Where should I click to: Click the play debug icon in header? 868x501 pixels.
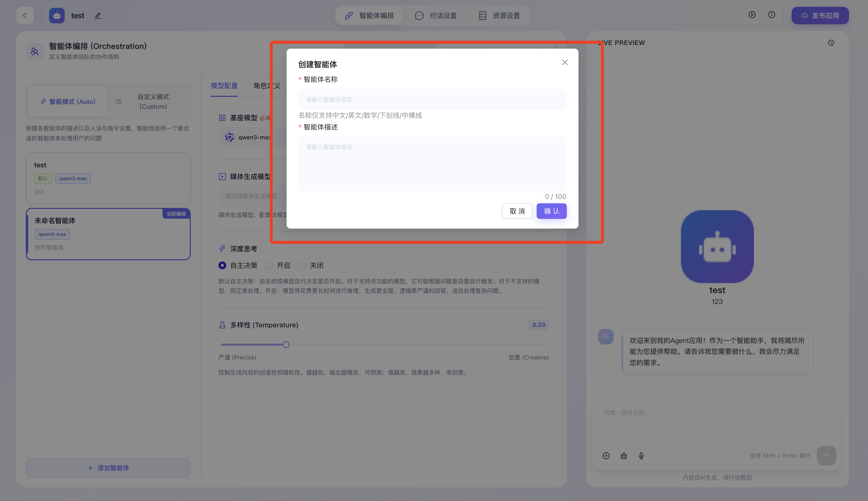752,15
